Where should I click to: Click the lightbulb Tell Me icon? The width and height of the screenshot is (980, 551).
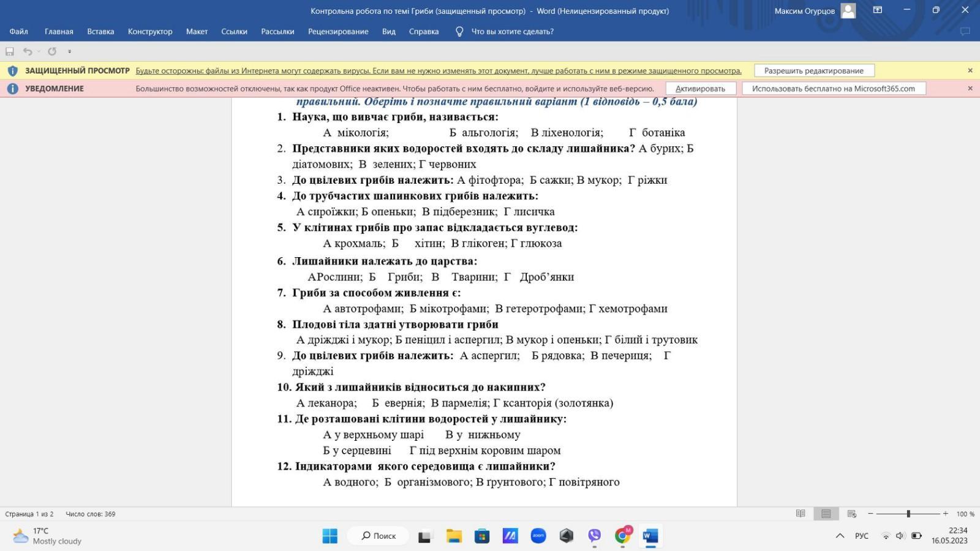[x=459, y=31]
